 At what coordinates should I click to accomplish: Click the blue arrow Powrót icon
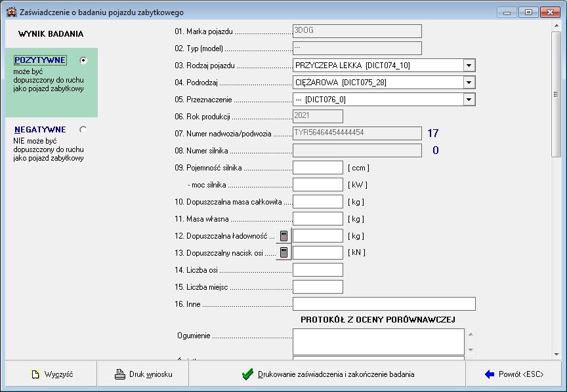tap(489, 374)
